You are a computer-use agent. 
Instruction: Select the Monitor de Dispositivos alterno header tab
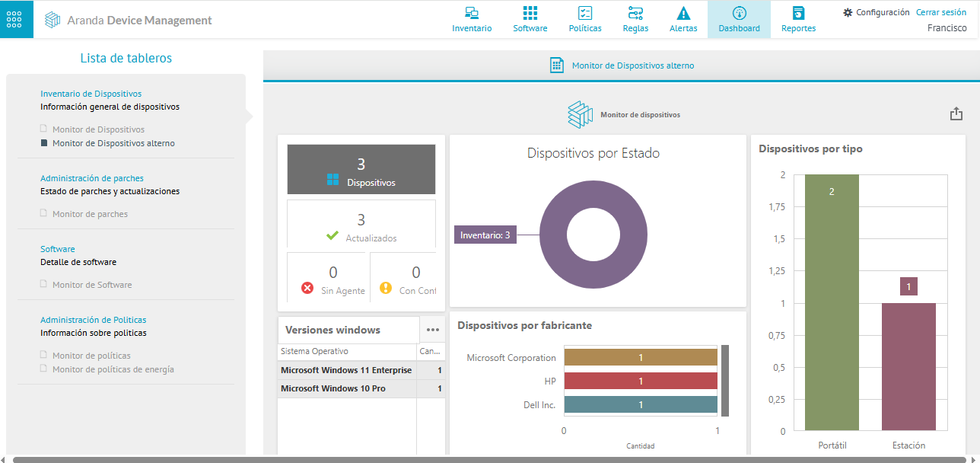pyautogui.click(x=622, y=65)
